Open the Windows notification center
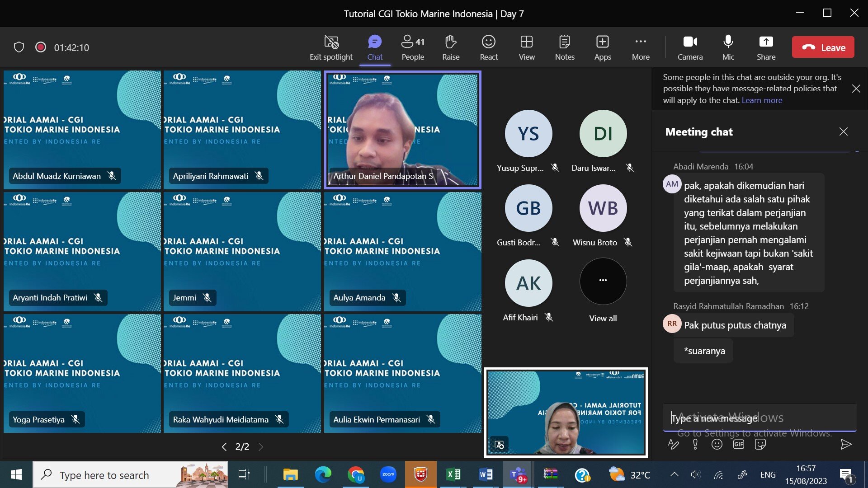Image resolution: width=868 pixels, height=488 pixels. 846,475
